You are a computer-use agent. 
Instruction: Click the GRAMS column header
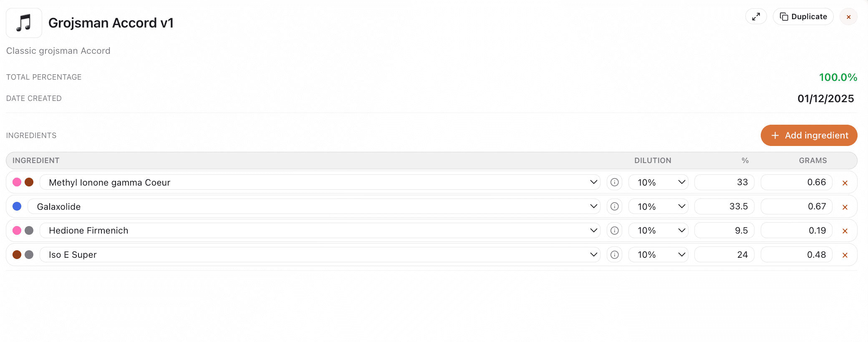pos(813,160)
